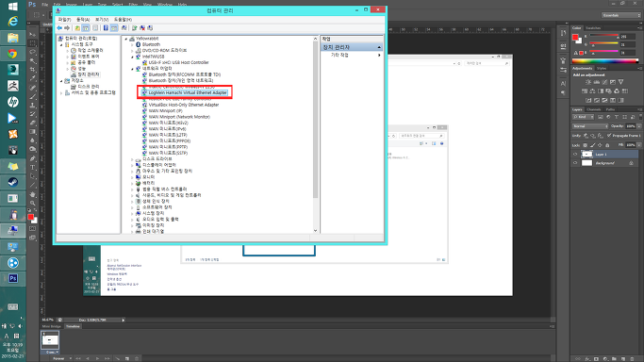Select the Clone Stamp tool
This screenshot has height=362, width=644.
pyautogui.click(x=32, y=106)
